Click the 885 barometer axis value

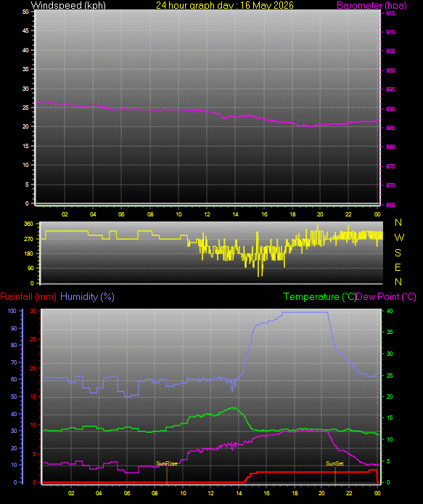pyautogui.click(x=390, y=128)
